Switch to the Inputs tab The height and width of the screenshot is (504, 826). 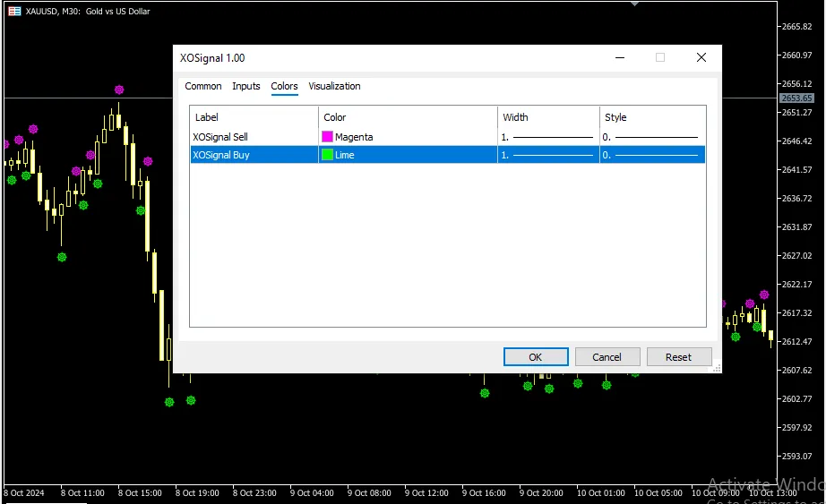[x=246, y=87]
